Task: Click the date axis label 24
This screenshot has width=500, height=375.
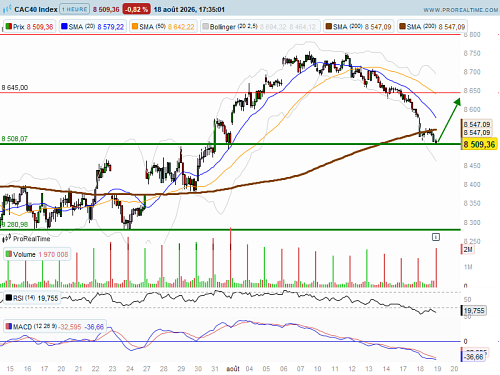Action: (130, 369)
